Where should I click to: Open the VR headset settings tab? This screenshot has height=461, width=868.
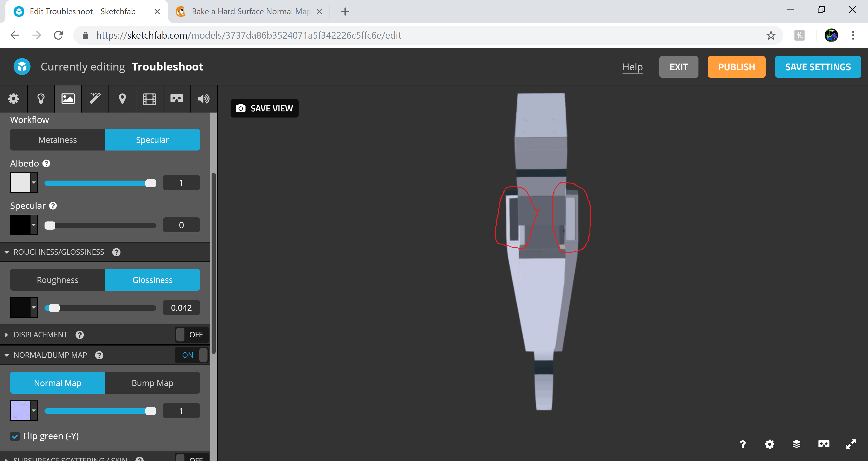177,99
